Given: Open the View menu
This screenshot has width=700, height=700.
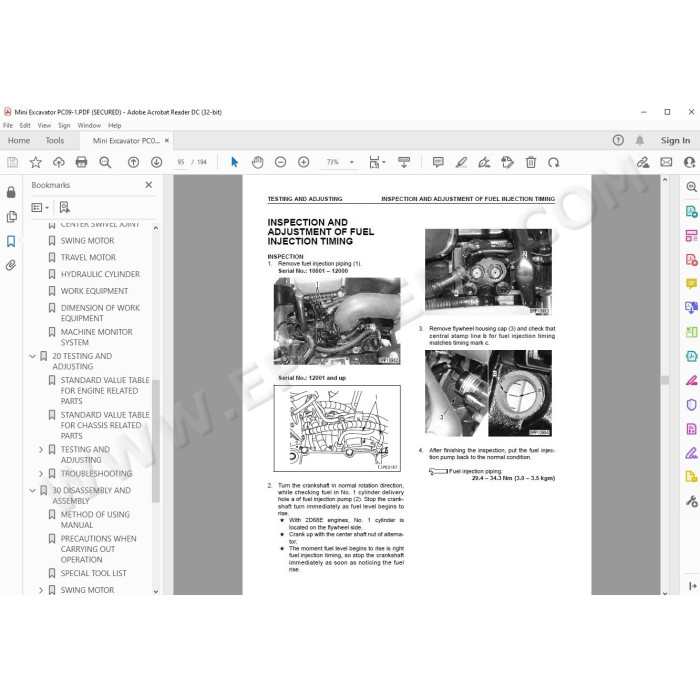Looking at the screenshot, I should click(44, 125).
